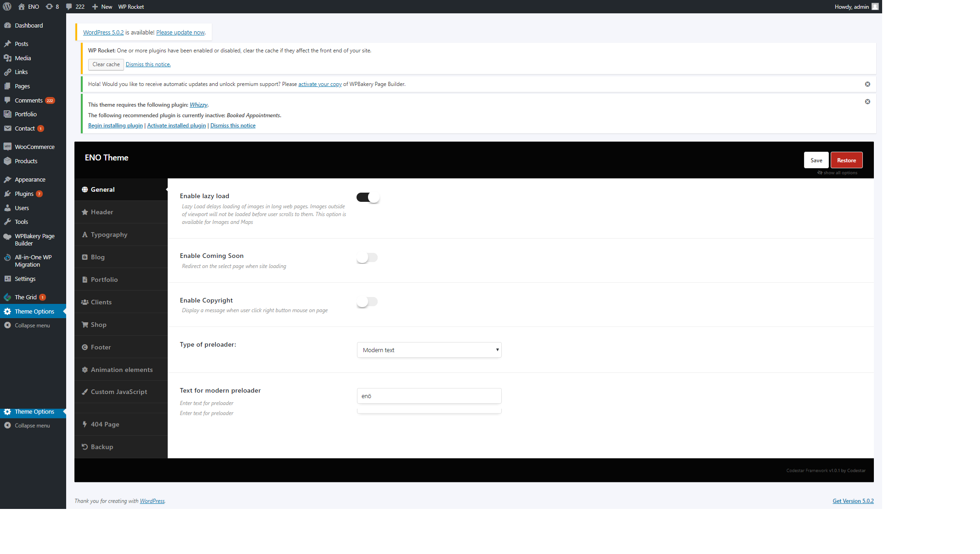This screenshot has width=980, height=554.
Task: Click All-in-One WP Migration icon
Action: (x=7, y=257)
